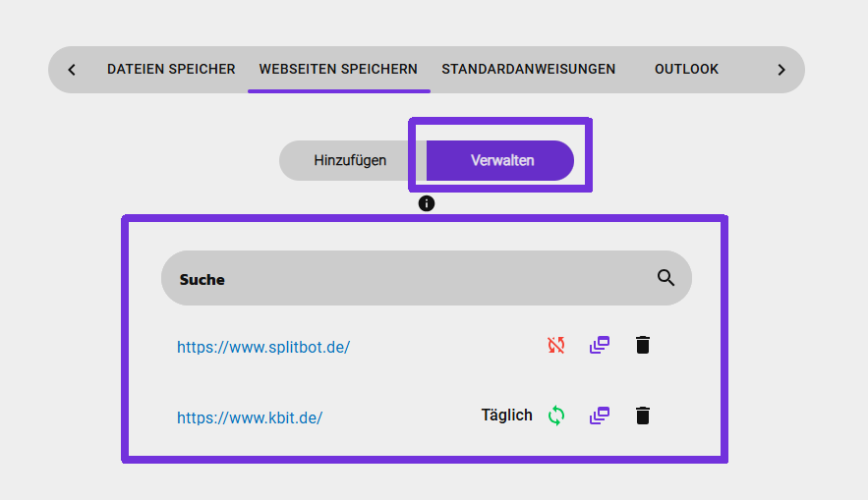
Task: Select the WEBSEITEN SPEICHERN tab
Action: [338, 69]
